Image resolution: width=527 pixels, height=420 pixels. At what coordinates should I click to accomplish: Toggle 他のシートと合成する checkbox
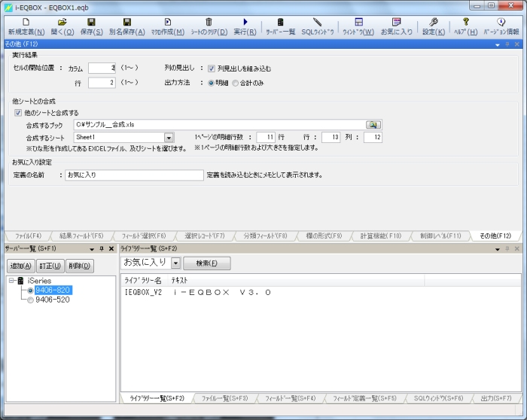(18, 113)
